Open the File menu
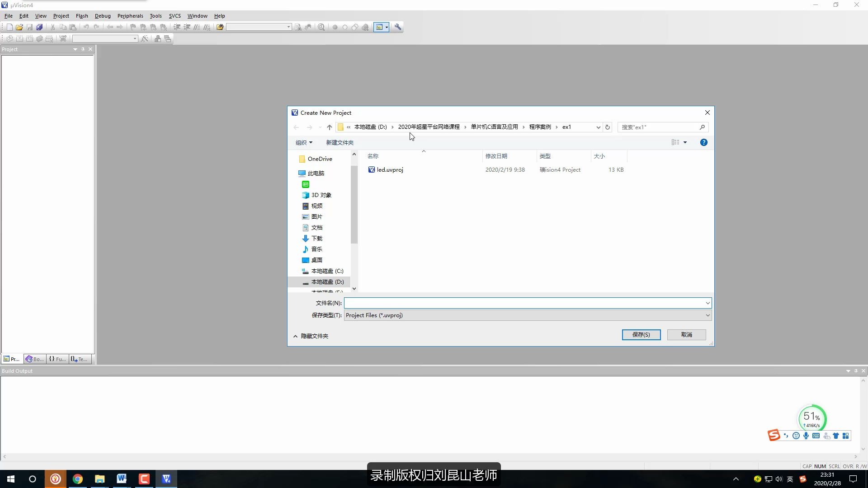This screenshot has height=488, width=868. coord(9,16)
